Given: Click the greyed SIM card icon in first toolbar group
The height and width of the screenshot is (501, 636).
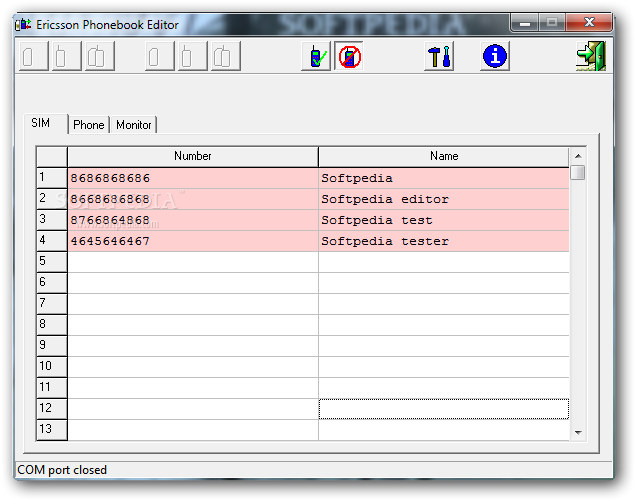Looking at the screenshot, I should pyautogui.click(x=34, y=56).
